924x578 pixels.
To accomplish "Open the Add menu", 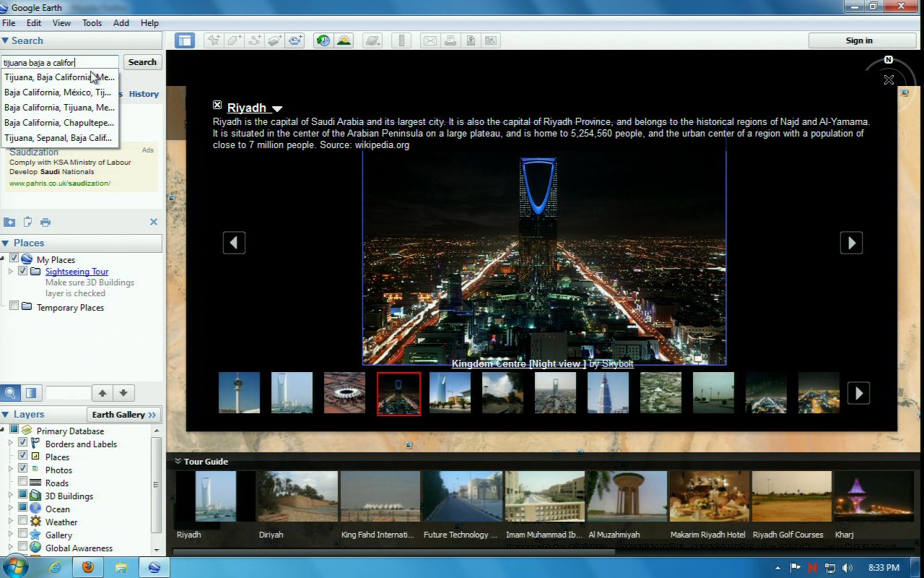I will click(x=121, y=23).
